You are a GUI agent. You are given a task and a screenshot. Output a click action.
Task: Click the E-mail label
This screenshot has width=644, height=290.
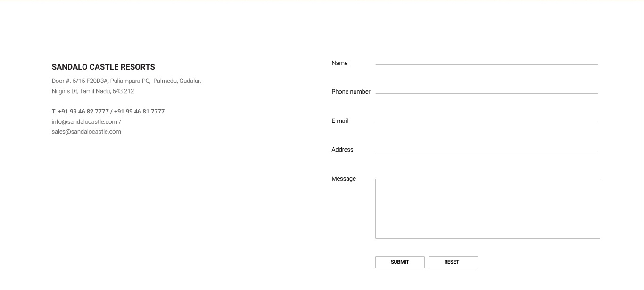coord(340,121)
